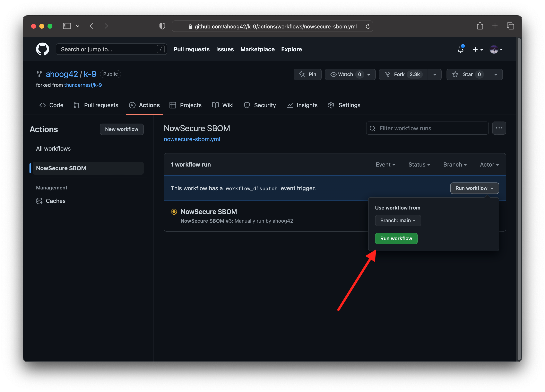Viewport: 545px width, 392px height.
Task: Switch to the Code tab
Action: coord(51,105)
